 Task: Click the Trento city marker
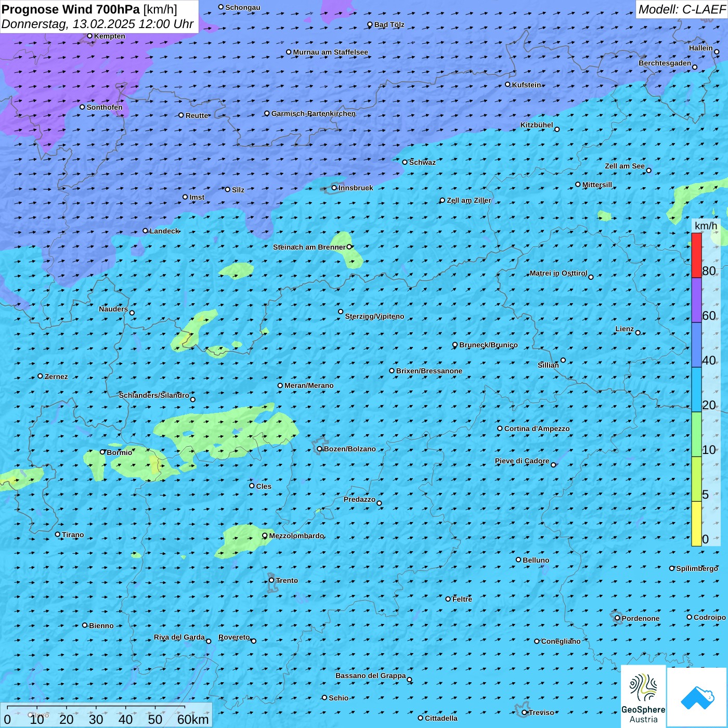point(271,580)
